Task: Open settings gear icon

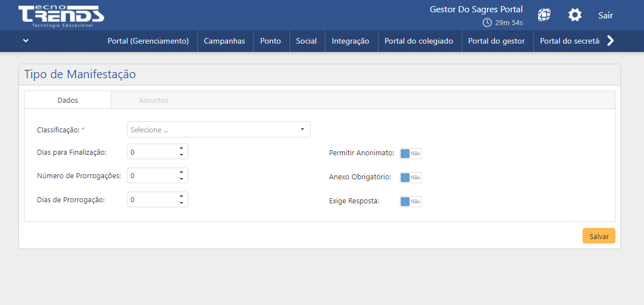Action: coord(575,15)
